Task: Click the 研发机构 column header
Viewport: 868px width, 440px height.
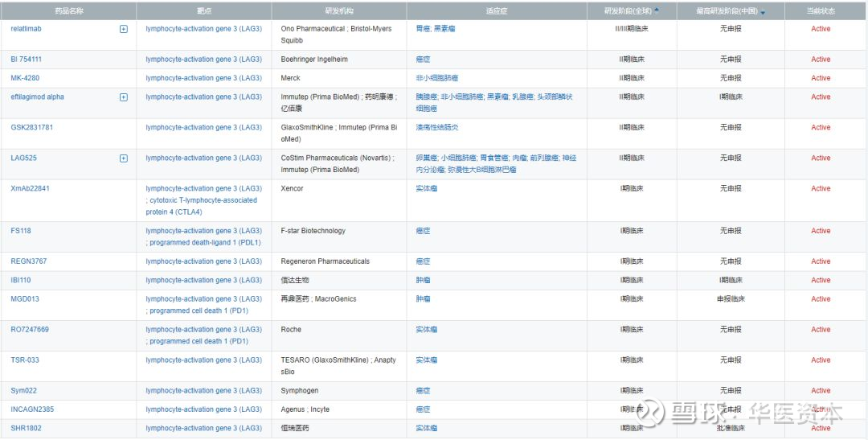Action: tap(339, 11)
